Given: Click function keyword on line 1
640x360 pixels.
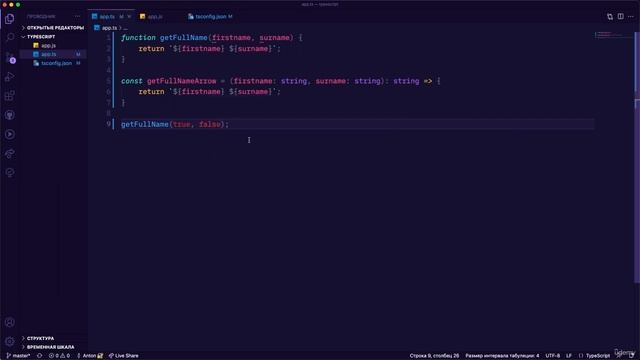Looking at the screenshot, I should click(138, 38).
